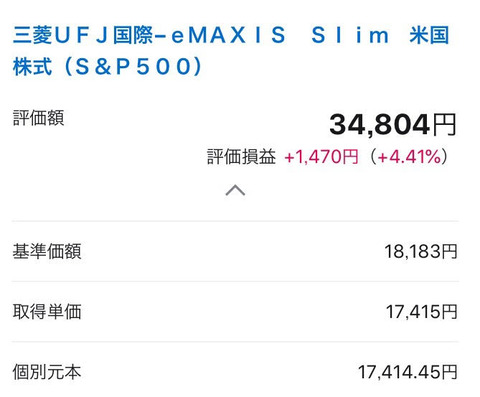Click the 米国 text in the title
Viewport: 480px width, 397px height.
pyautogui.click(x=429, y=35)
